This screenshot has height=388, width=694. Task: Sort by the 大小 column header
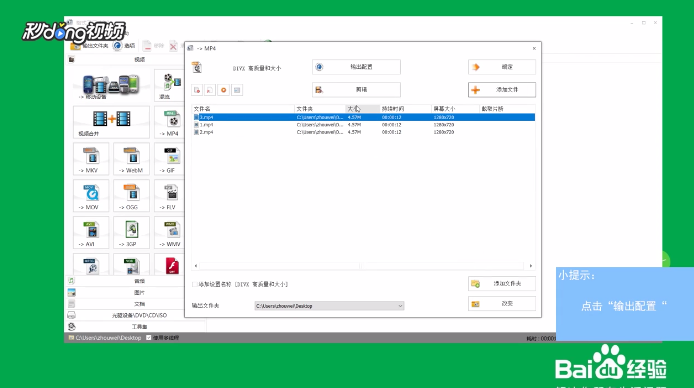[x=362, y=108]
